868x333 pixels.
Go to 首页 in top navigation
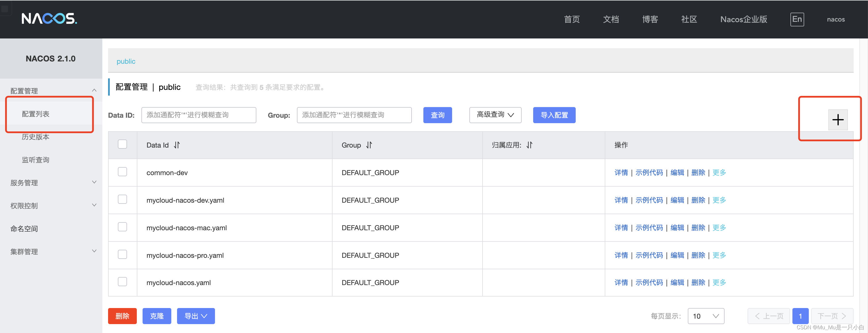click(572, 19)
